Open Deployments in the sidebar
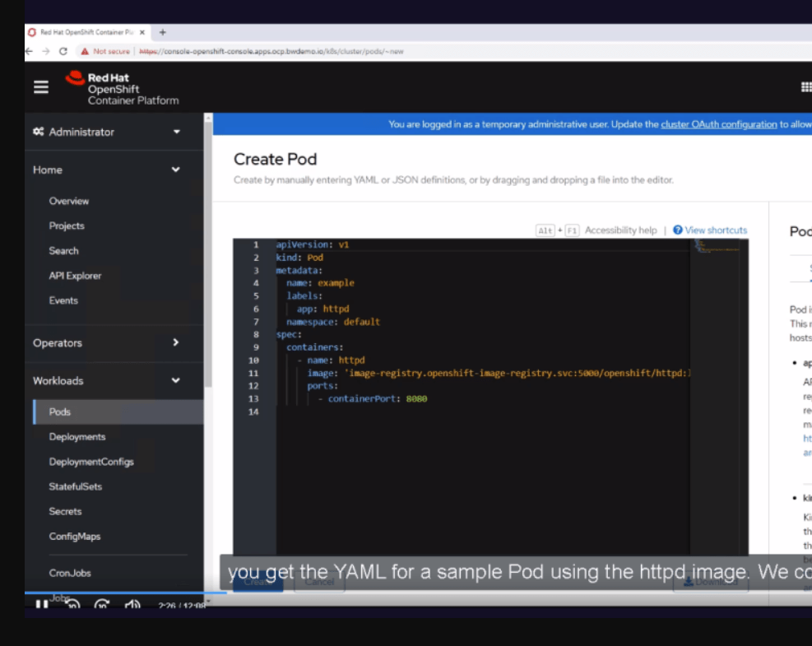 point(77,437)
